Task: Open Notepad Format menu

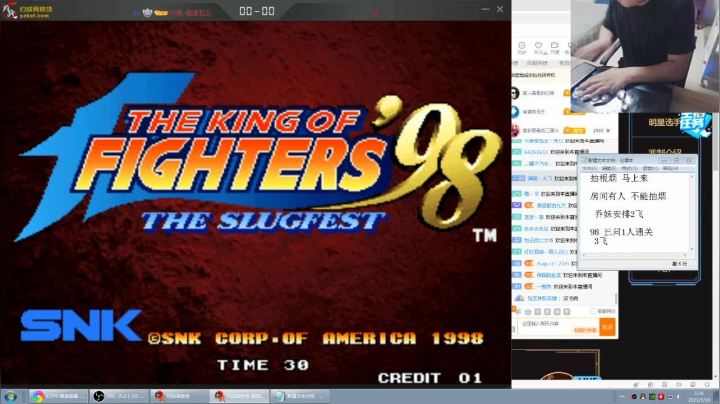Action: 629,168
